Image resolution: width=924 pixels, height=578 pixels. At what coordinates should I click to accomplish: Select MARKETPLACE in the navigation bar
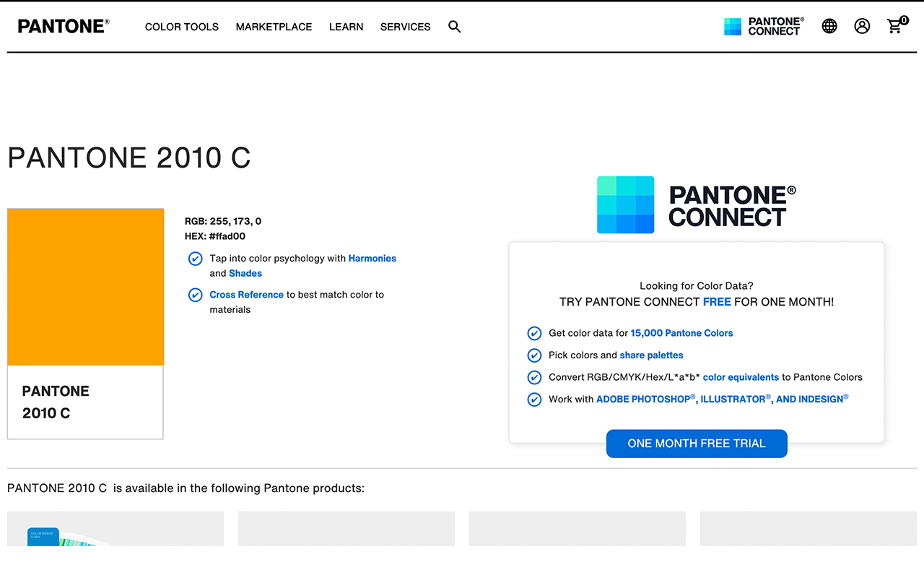(274, 27)
